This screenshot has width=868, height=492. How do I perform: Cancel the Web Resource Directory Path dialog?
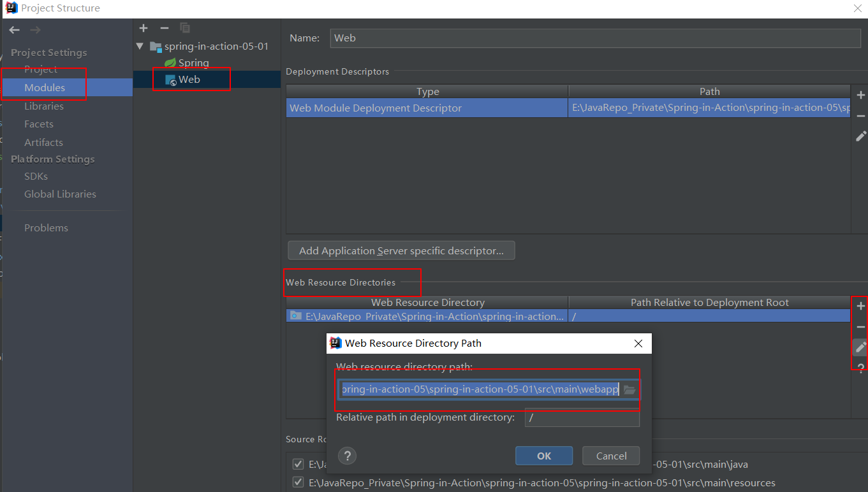(x=612, y=456)
